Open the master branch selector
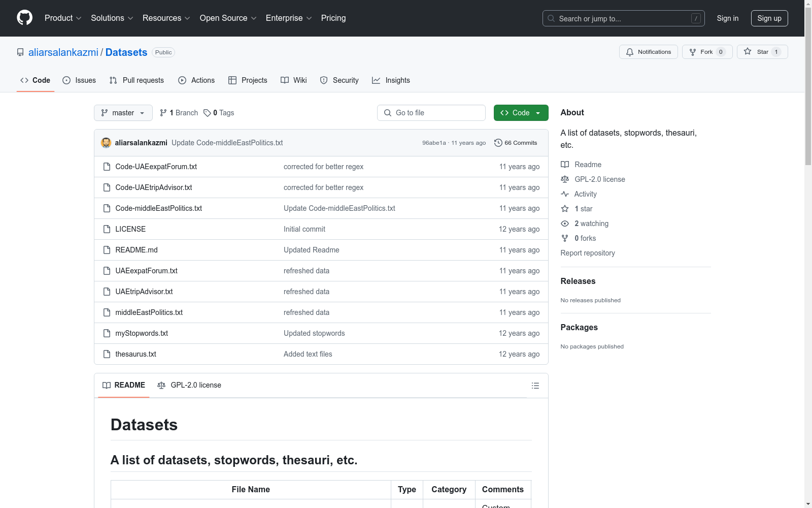Image resolution: width=812 pixels, height=508 pixels. 123,113
